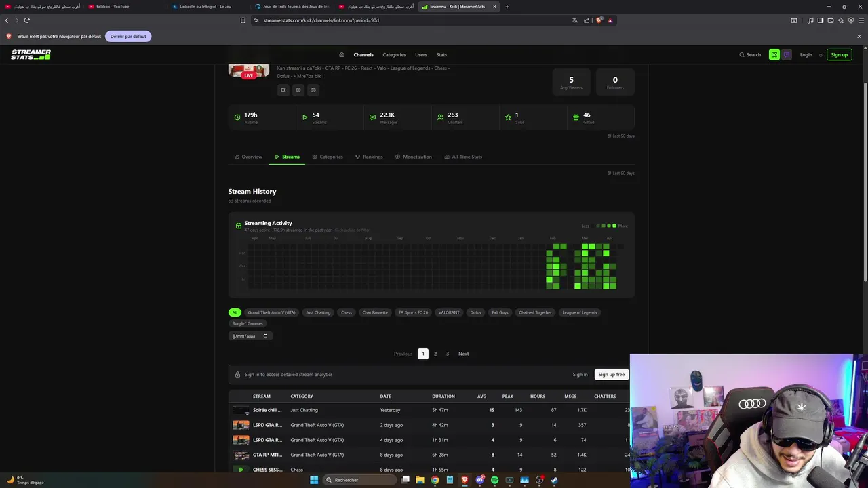Click the translate icon in address bar
868x488 pixels.
point(575,20)
